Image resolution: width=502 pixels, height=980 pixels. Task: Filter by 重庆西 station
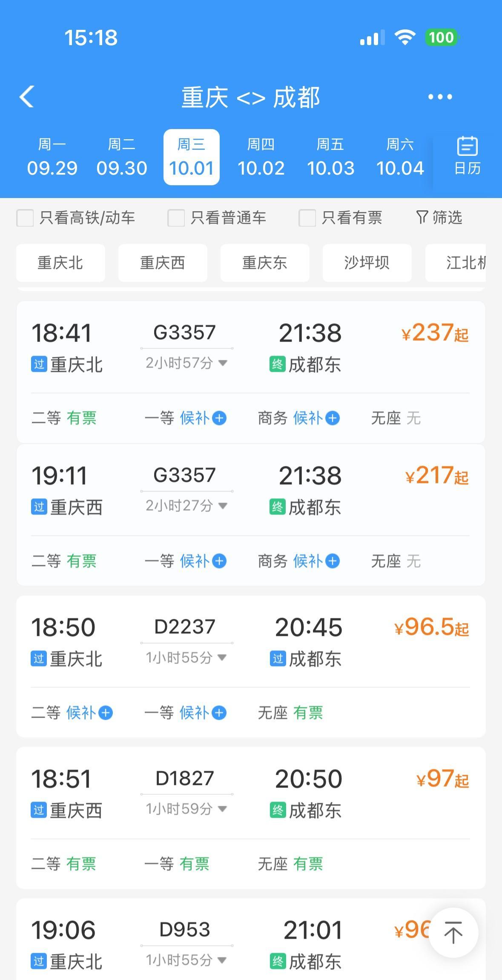point(163,263)
